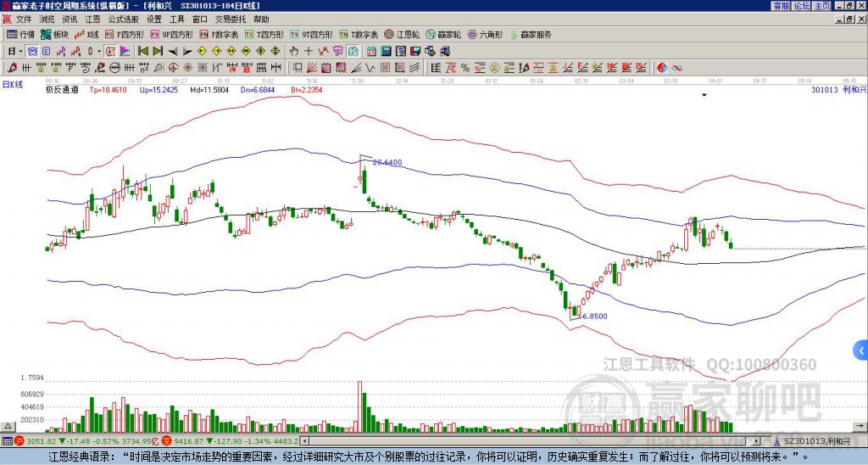Click the 6.8500 low price label
The image size is (868, 465).
coord(595,316)
